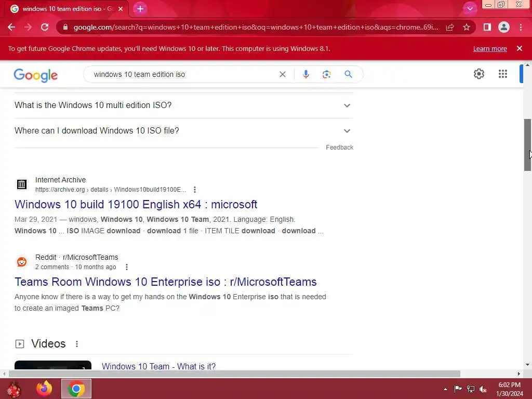
Task: Start voice search with microphone icon
Action: coord(305,74)
